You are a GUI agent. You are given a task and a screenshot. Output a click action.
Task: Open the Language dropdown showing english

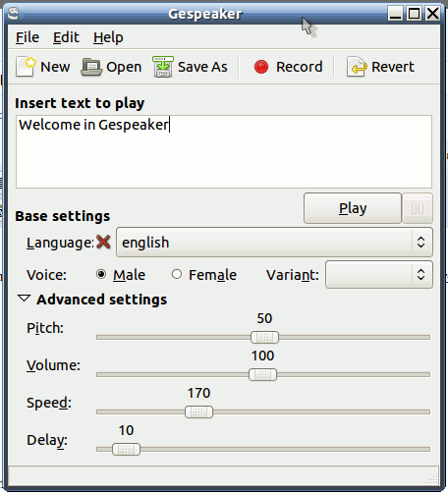(x=274, y=243)
